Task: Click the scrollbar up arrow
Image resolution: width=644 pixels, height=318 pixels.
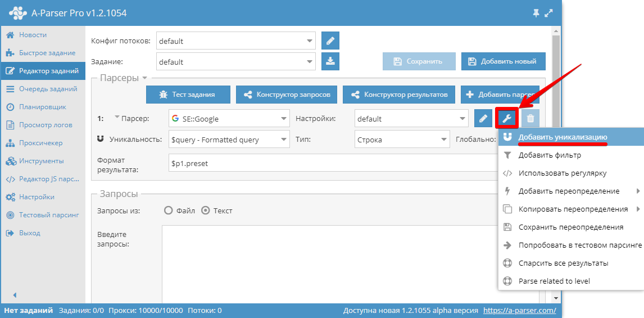Action: pyautogui.click(x=556, y=31)
